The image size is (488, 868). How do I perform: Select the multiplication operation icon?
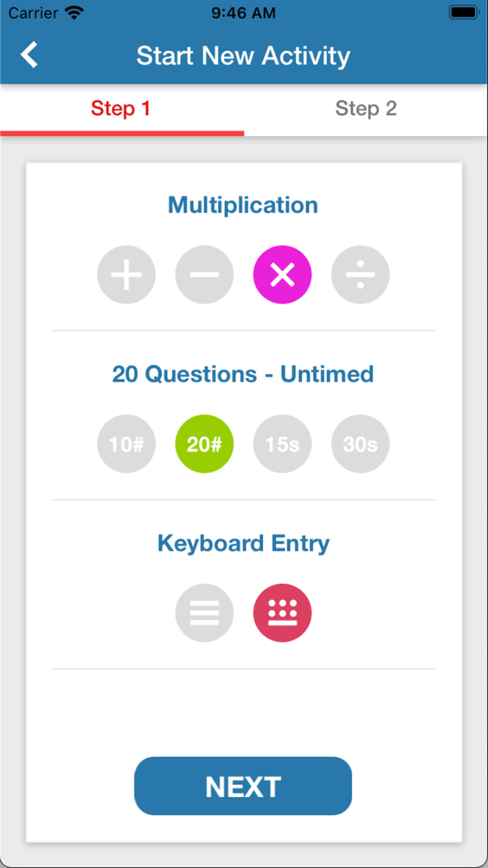point(282,274)
